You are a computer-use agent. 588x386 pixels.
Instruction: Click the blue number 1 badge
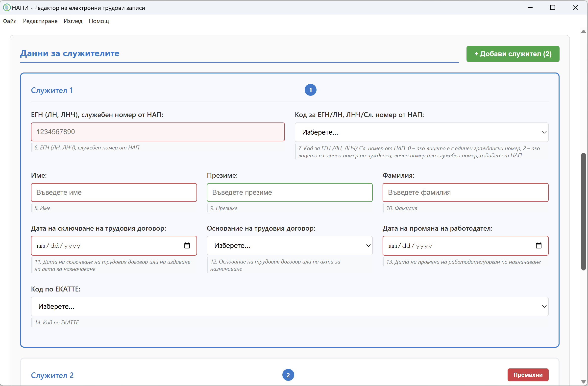[311, 90]
